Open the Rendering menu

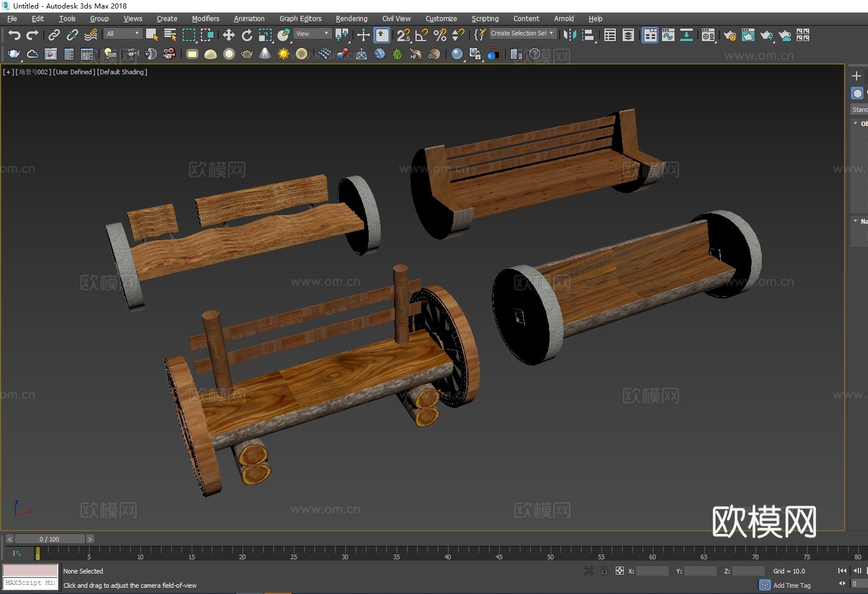tap(352, 19)
